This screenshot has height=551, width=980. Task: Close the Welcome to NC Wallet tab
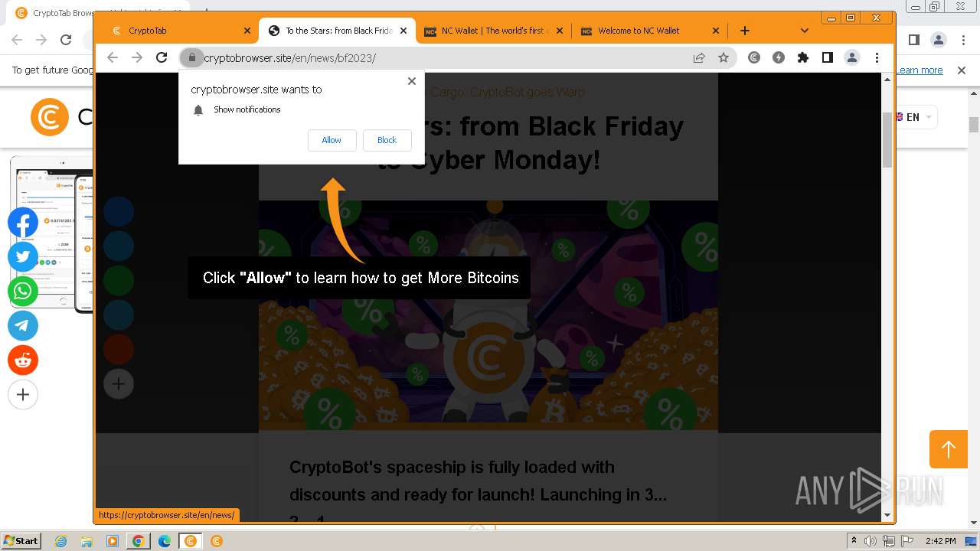[x=716, y=31]
